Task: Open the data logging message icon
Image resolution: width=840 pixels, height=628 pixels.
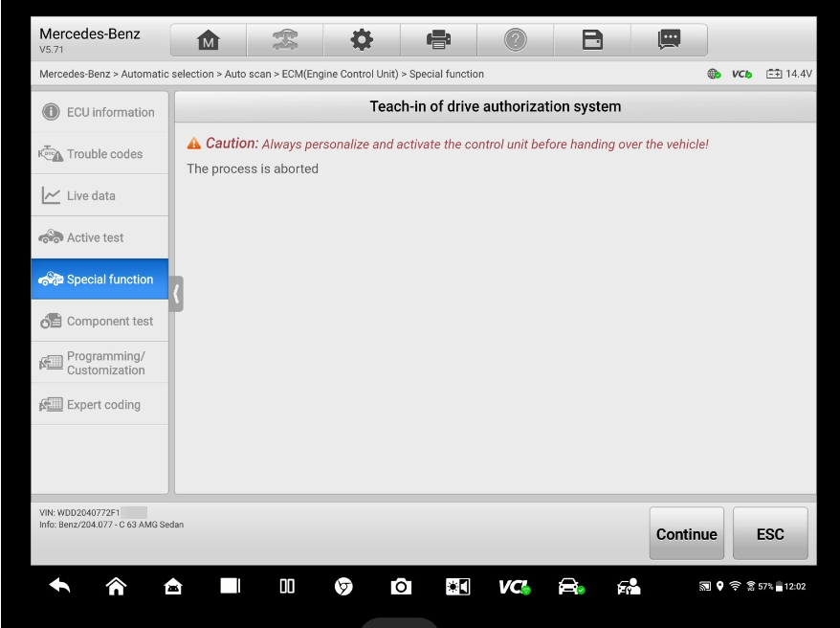Action: click(669, 40)
